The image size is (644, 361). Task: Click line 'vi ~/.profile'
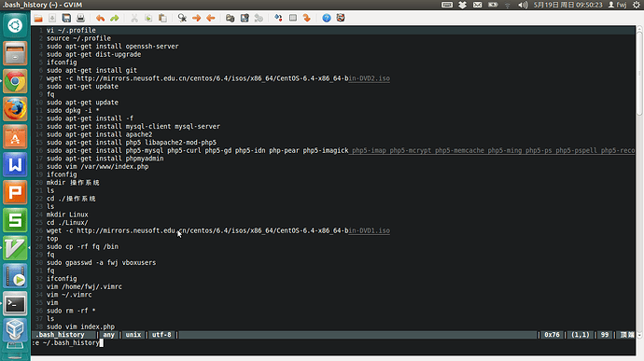click(71, 31)
